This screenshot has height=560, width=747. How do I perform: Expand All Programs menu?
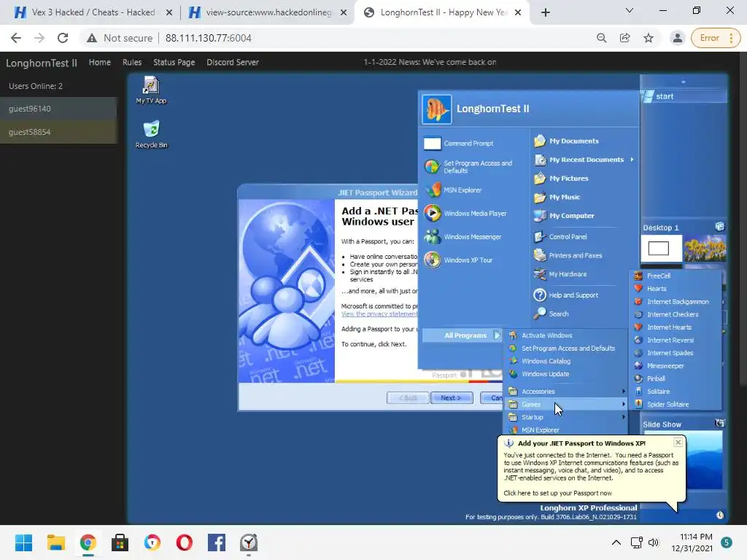click(462, 335)
